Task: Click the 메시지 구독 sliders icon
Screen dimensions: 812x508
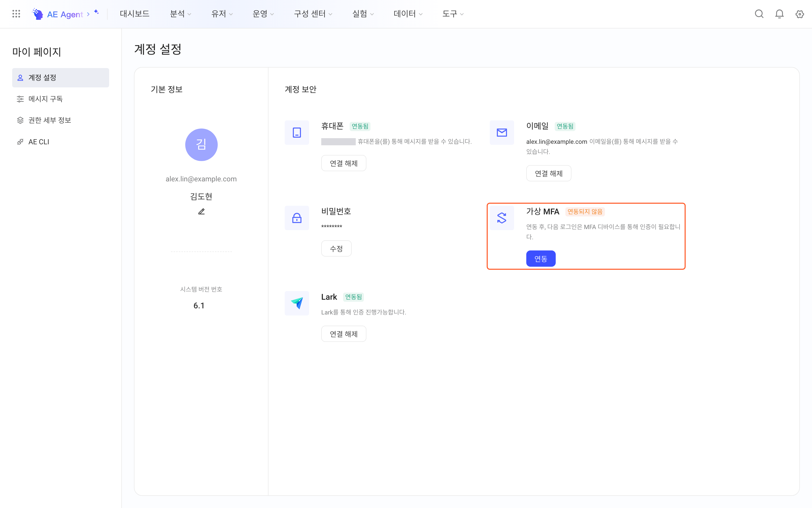Action: (20, 99)
